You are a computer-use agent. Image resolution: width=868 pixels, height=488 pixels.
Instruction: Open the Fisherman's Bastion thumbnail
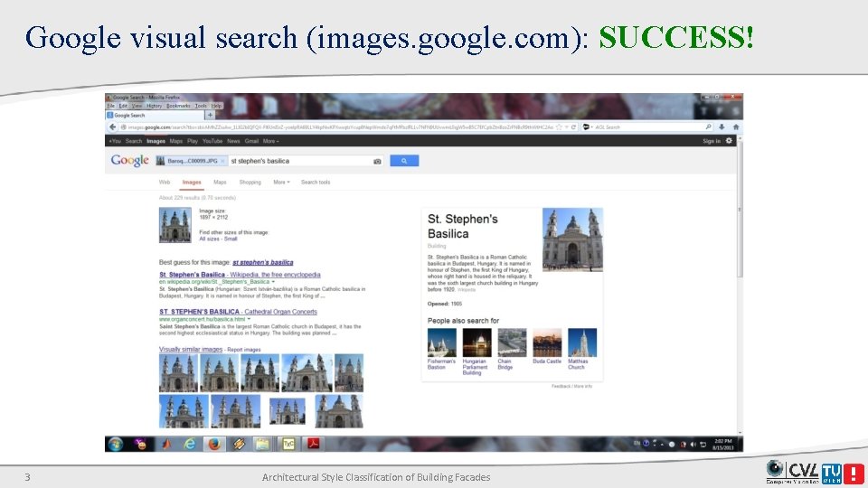(x=442, y=343)
